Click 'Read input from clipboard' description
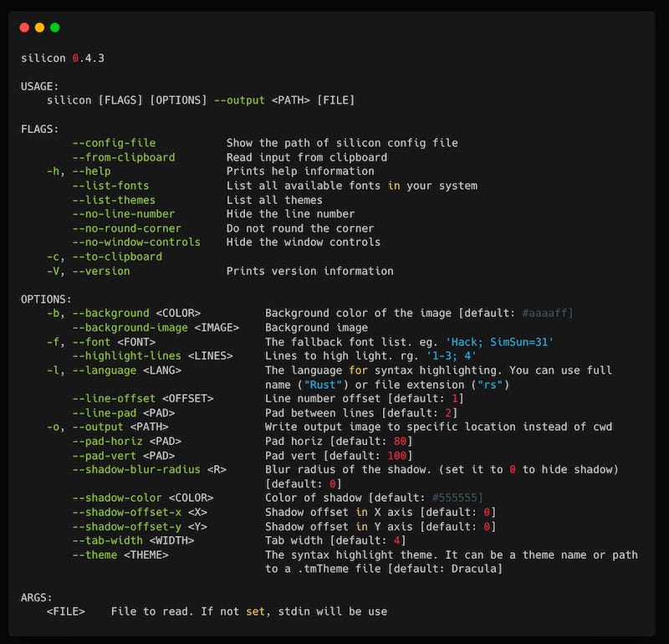Image resolution: width=669 pixels, height=644 pixels. pyautogui.click(x=307, y=157)
